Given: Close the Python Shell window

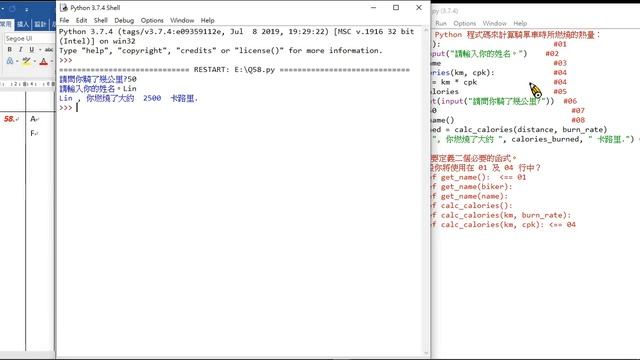Looking at the screenshot, I should pyautogui.click(x=419, y=7).
